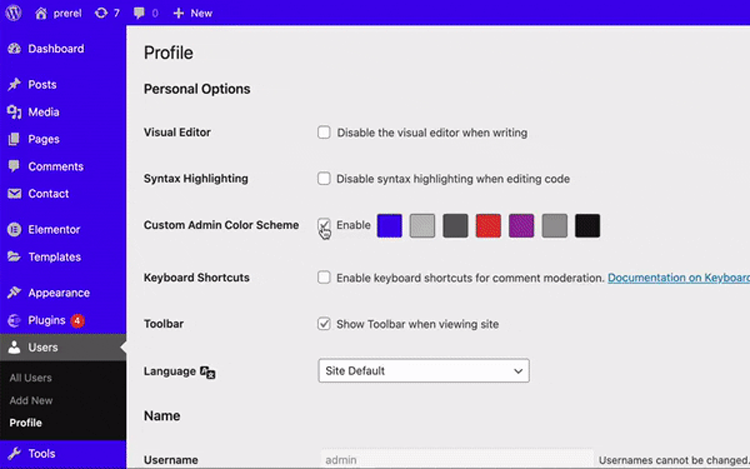
Task: Click the Elementor logo icon
Action: click(x=14, y=229)
